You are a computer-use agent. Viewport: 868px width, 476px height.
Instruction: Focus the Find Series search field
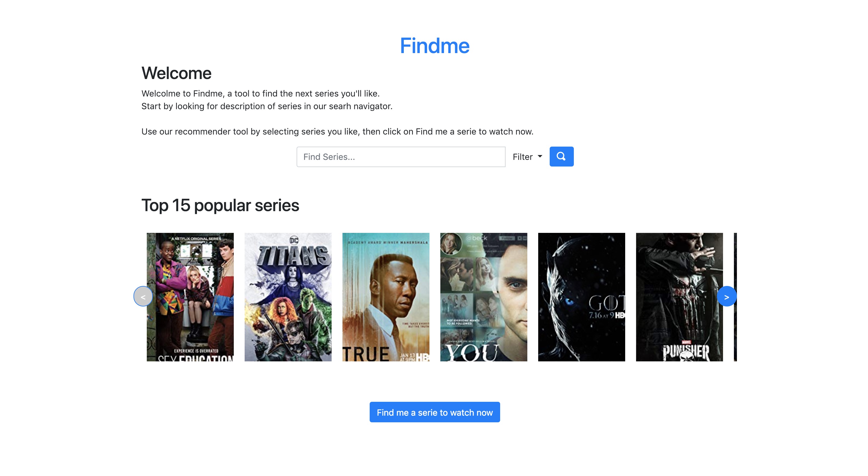(x=401, y=157)
